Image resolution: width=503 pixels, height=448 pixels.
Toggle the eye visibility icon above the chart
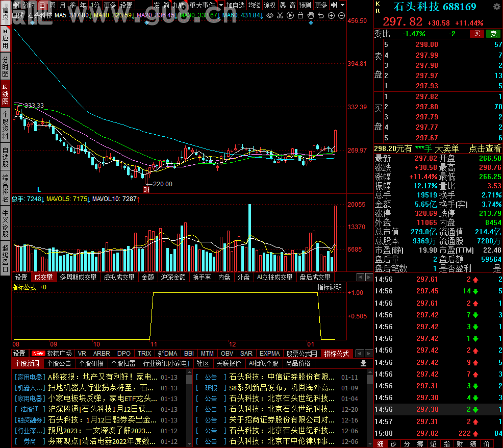(270, 15)
